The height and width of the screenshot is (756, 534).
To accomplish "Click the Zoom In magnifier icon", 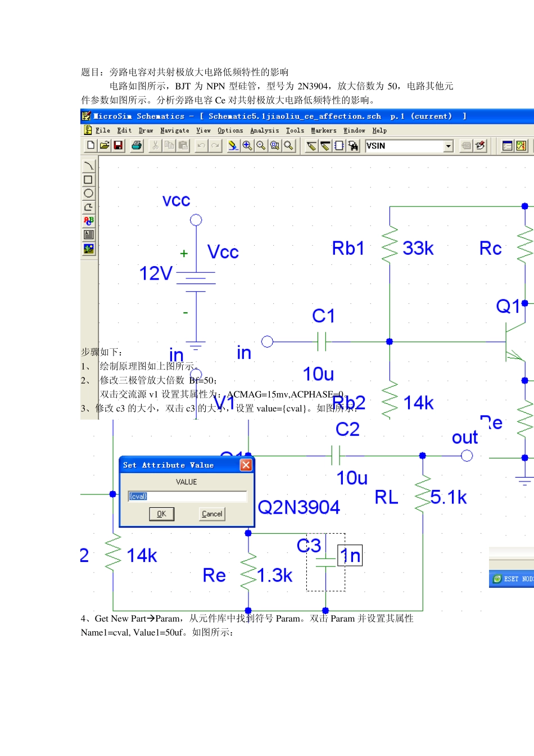I will point(247,146).
